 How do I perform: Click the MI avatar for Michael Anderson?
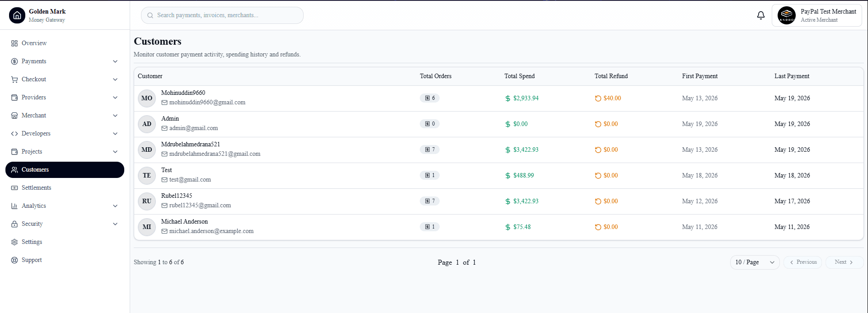coord(147,227)
